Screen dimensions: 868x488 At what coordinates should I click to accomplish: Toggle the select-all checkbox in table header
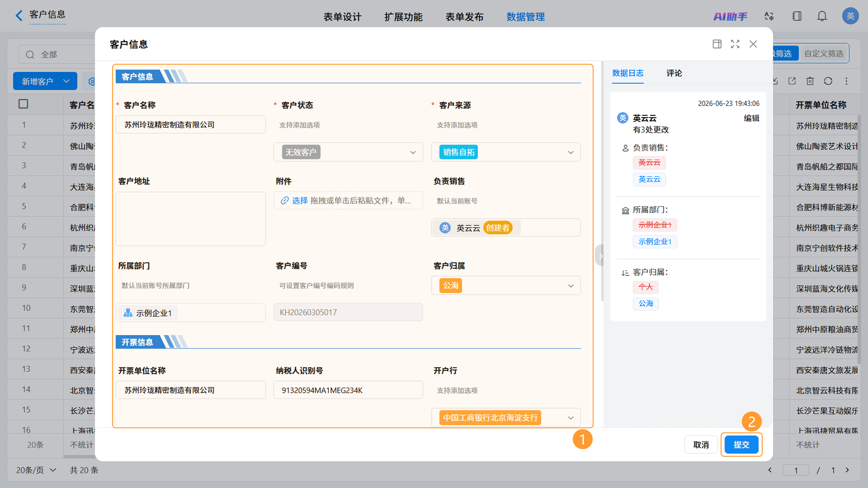pos(23,104)
